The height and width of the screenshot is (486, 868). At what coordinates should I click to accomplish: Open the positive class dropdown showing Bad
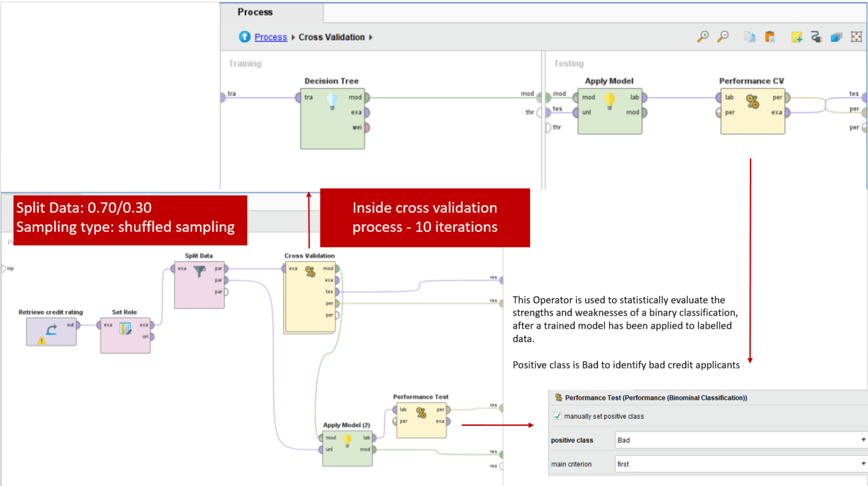coord(741,440)
